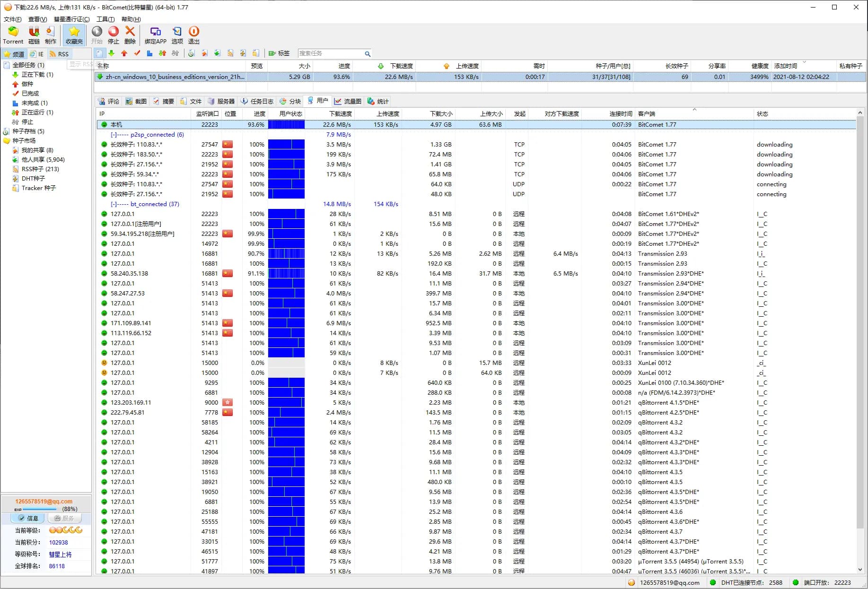Open the 流量图 traffic graph tab

point(348,101)
